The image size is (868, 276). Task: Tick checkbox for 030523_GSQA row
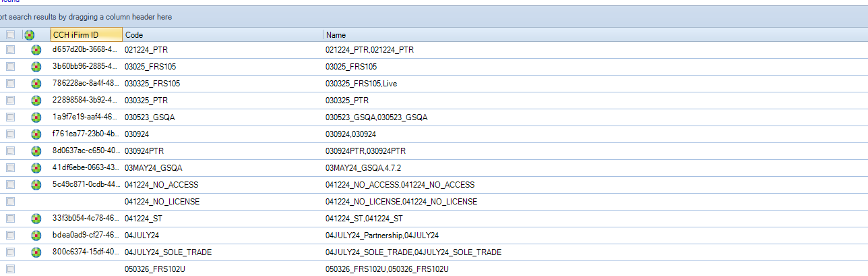10,117
